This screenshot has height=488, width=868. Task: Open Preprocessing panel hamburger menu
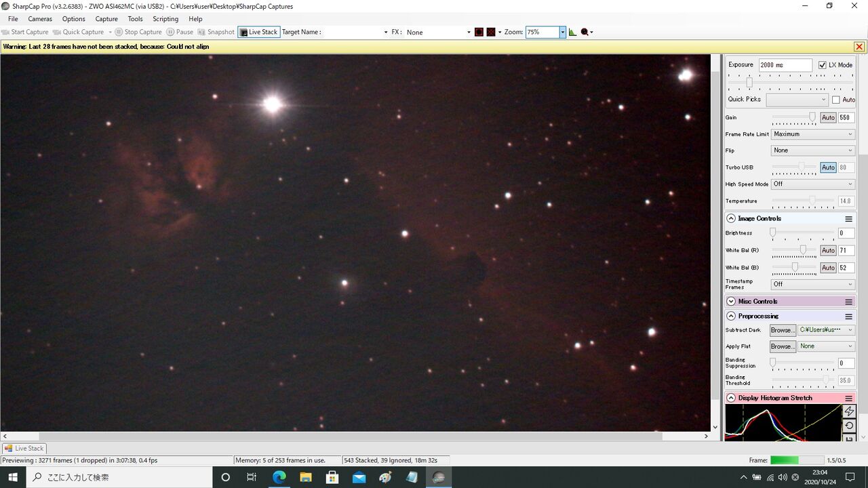pos(848,317)
